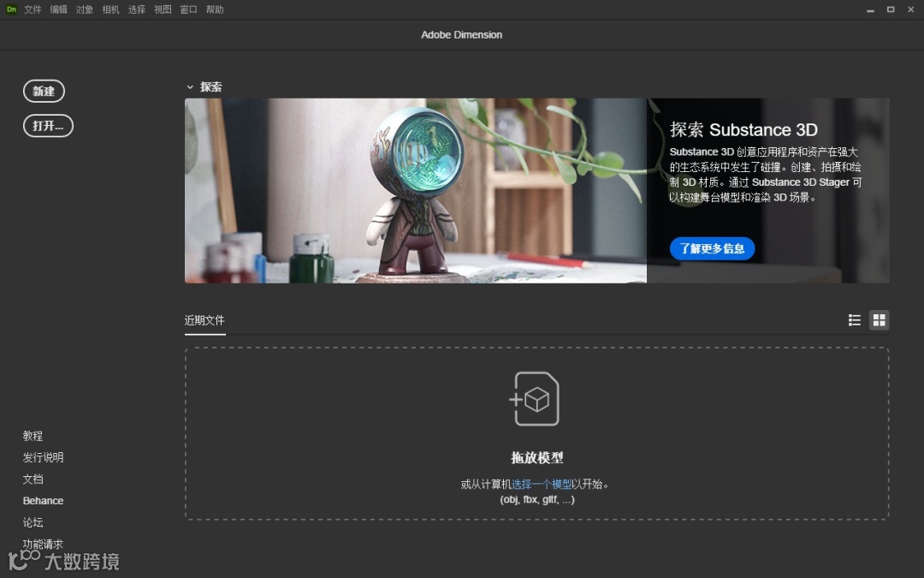Open the 选择 menu
The height and width of the screenshot is (578, 924).
tap(136, 9)
